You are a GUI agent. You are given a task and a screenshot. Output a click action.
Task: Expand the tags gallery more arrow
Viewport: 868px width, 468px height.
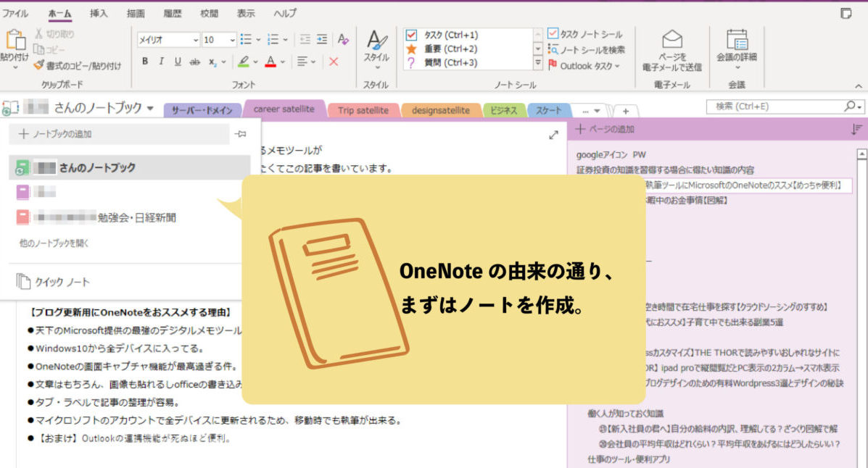point(537,64)
